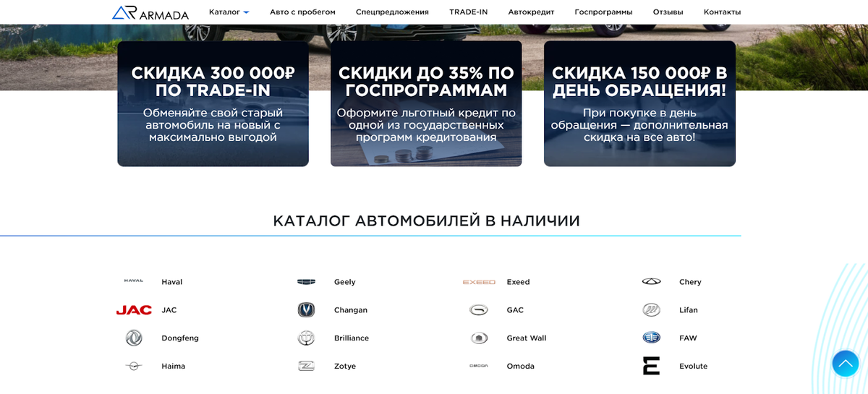Follow the Changan link
The image size is (868, 394).
[x=351, y=310]
